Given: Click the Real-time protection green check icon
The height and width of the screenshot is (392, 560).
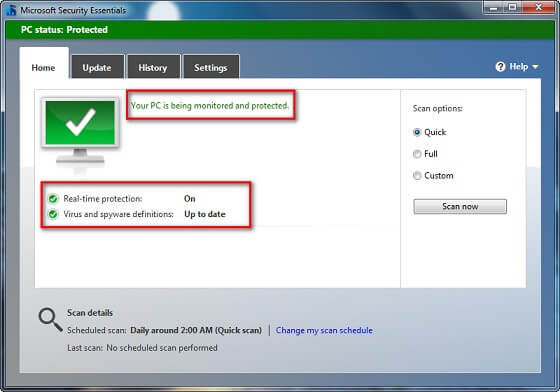Looking at the screenshot, I should coord(53,198).
